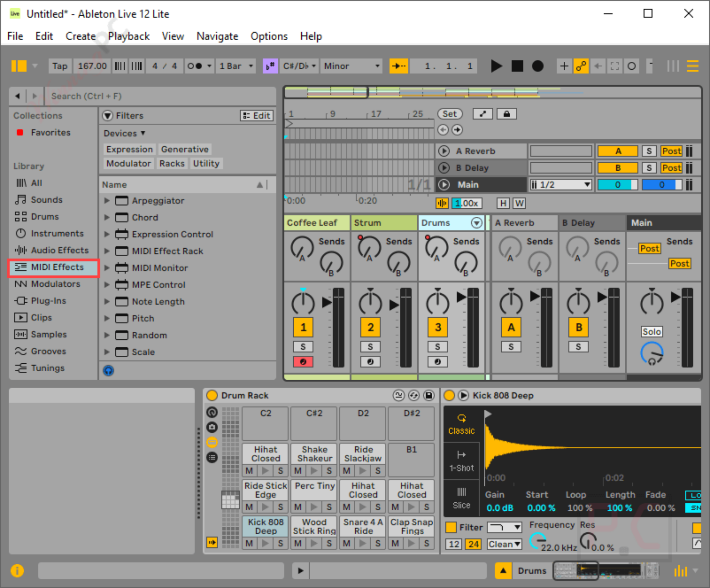Image resolution: width=710 pixels, height=588 pixels.
Task: Save the Drum Rack as a preset
Action: [x=429, y=395]
